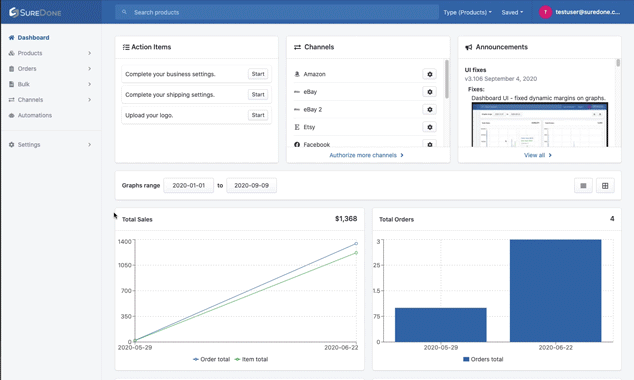Open the announcement dashboard screenshot thumbnail
This screenshot has width=634, height=380.
pos(539,125)
